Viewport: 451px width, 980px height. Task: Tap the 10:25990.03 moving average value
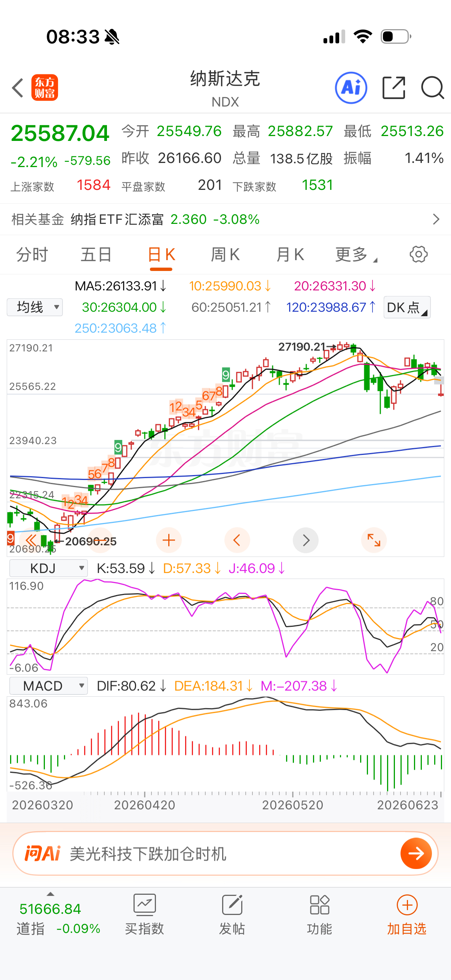pyautogui.click(x=230, y=286)
